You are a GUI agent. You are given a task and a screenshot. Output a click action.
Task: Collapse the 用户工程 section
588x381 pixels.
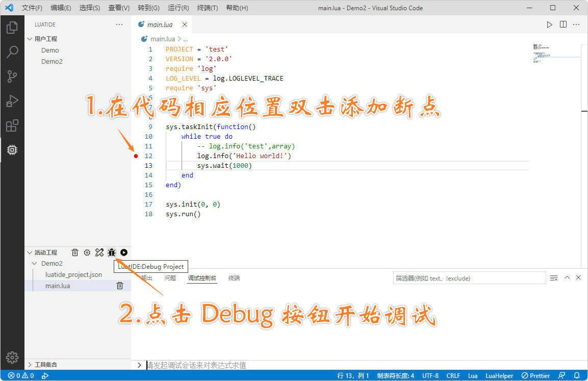[30, 39]
